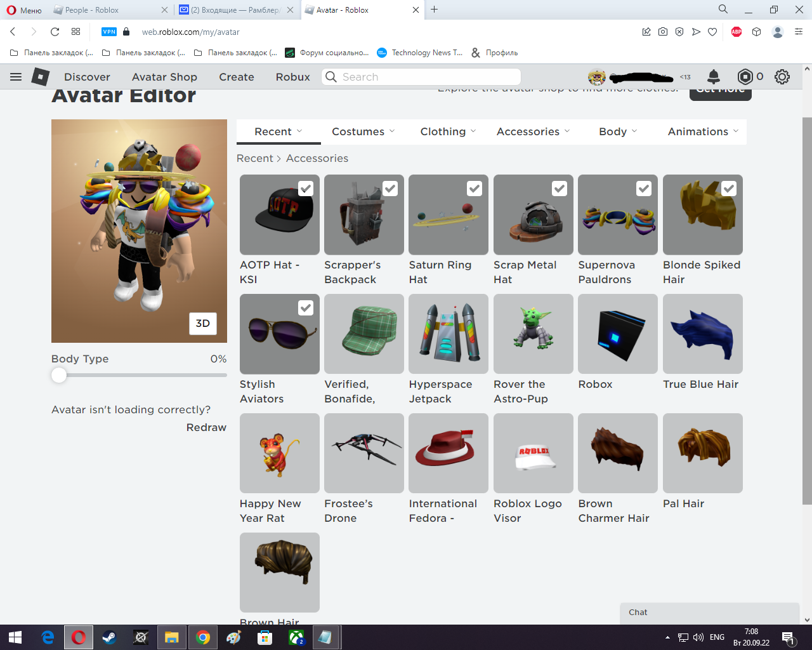Click the page vertical scrollbar
Screen dimensions: 812x650
tap(807, 311)
